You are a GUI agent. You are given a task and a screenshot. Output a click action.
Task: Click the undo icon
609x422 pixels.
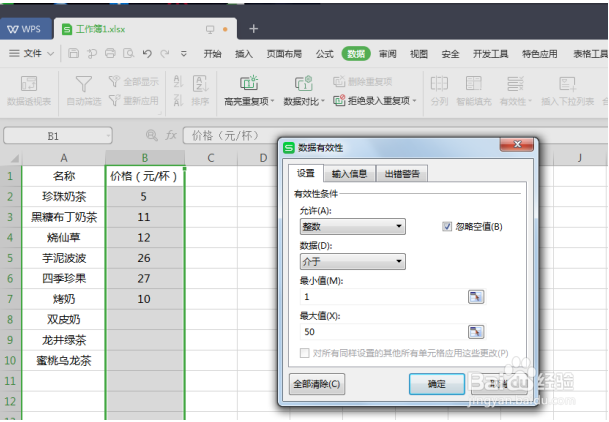point(147,53)
